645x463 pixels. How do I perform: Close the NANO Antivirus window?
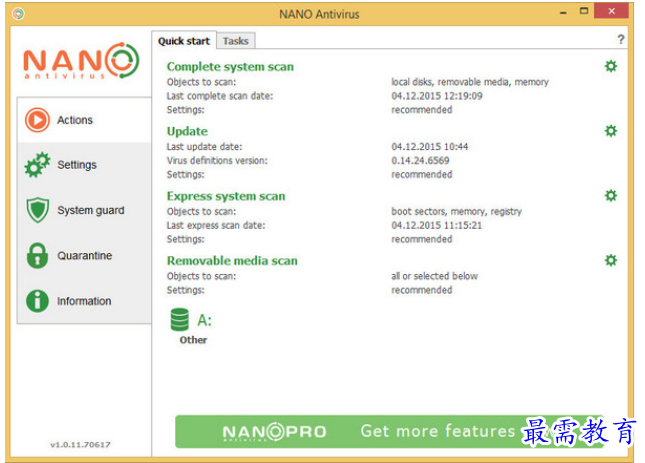point(611,11)
